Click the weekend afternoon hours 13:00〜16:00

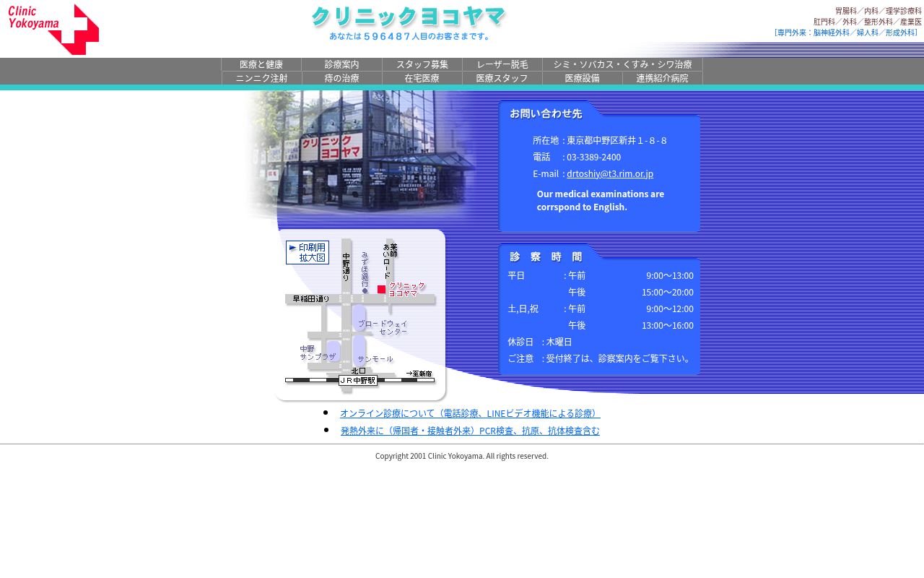click(x=668, y=325)
